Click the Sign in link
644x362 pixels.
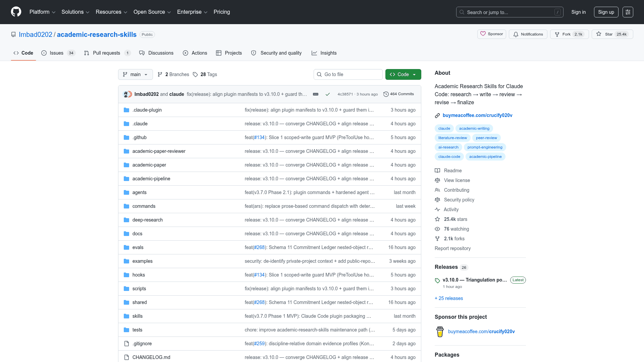coord(579,12)
